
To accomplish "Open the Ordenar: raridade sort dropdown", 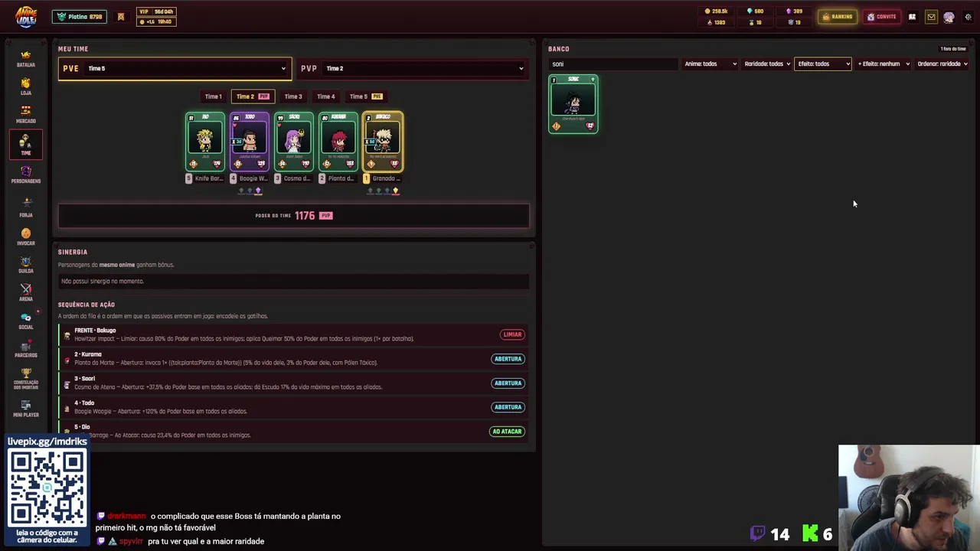I will (x=942, y=64).
